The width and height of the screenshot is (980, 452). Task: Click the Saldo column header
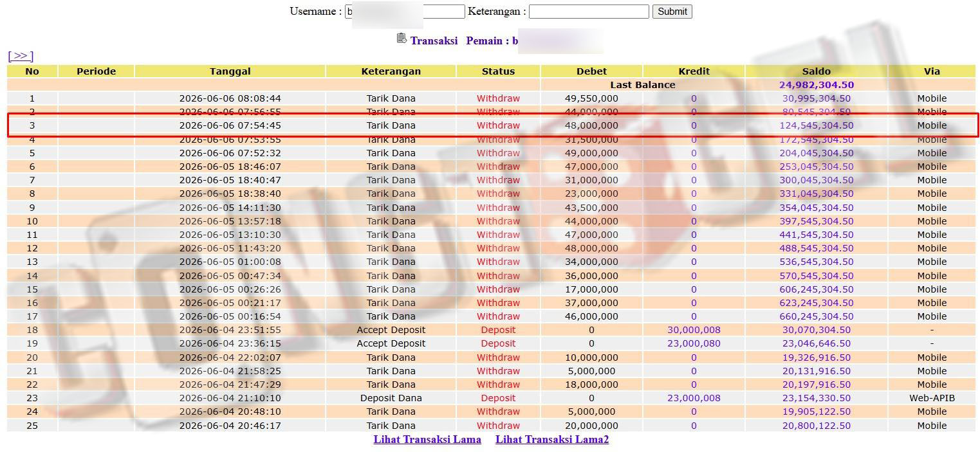tap(817, 71)
